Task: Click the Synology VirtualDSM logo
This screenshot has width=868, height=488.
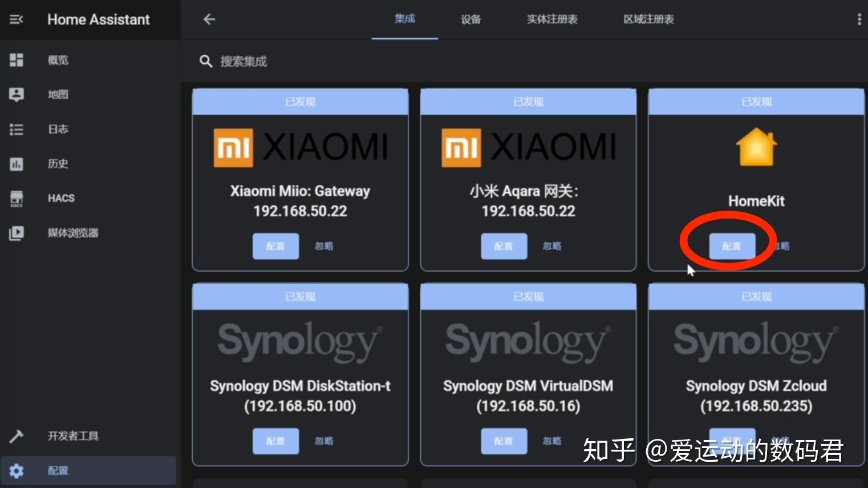Action: (x=528, y=341)
